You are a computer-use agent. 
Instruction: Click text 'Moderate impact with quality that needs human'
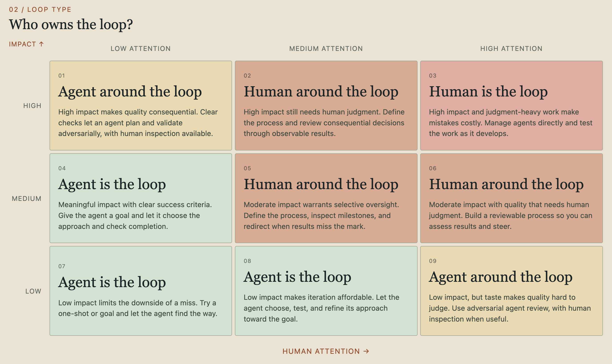(509, 205)
